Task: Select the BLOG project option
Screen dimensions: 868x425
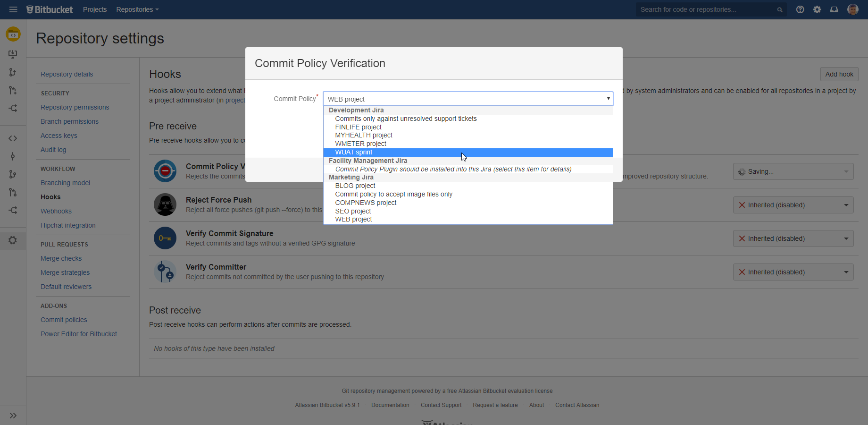Action: coord(468,186)
